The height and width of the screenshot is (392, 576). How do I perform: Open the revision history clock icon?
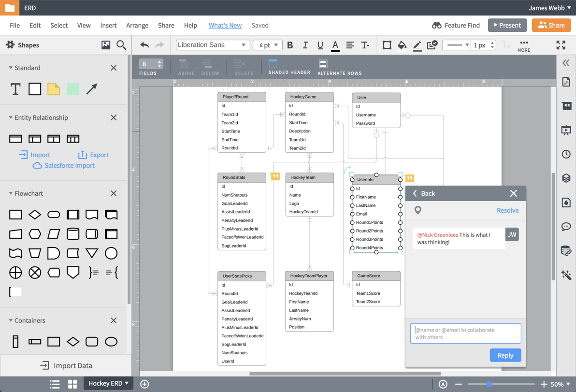point(566,154)
